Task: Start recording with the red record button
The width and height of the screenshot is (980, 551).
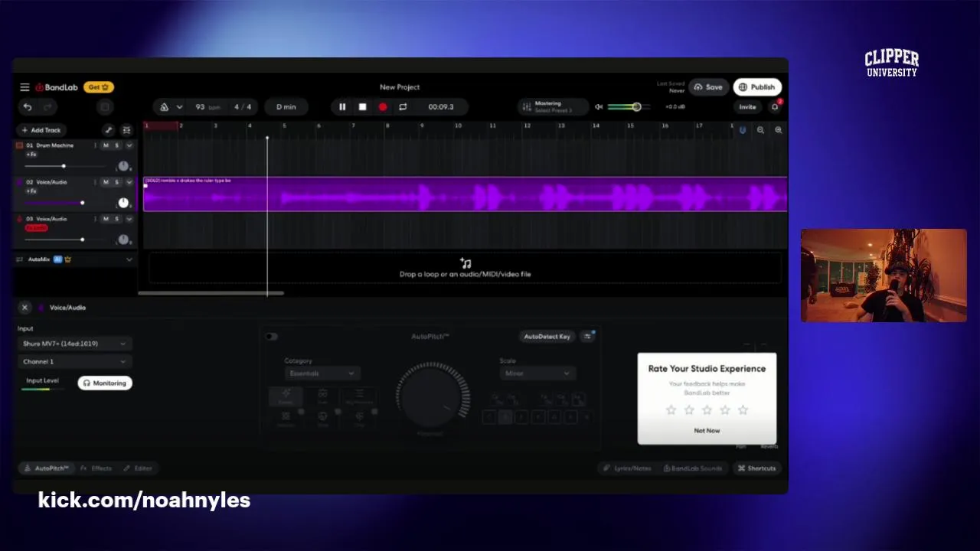Action: point(383,107)
